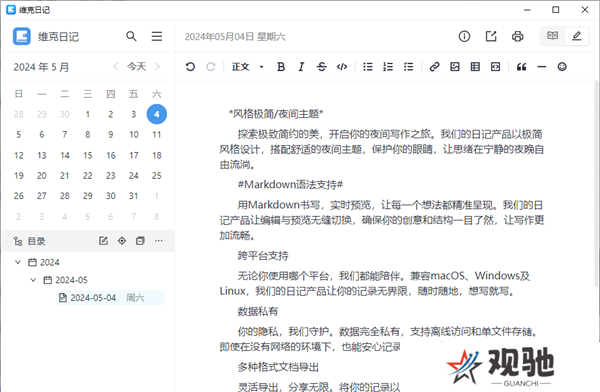The height and width of the screenshot is (392, 600).
Task: Collapse the 2024 tree node
Action: 18,262
